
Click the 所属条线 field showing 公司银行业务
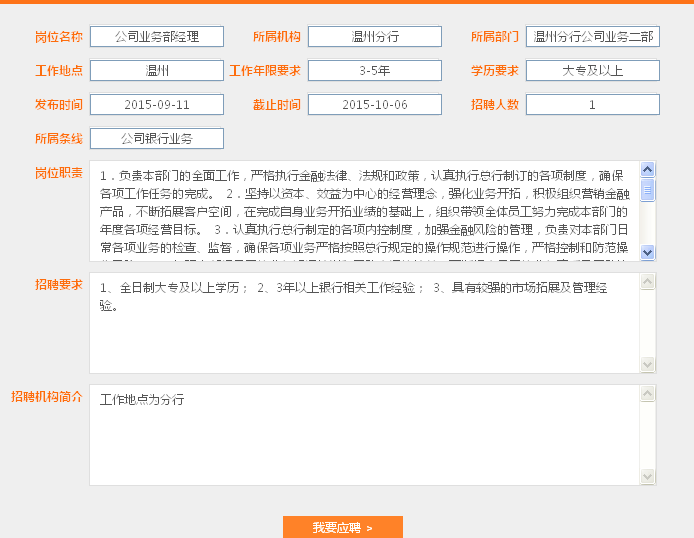coord(157,139)
